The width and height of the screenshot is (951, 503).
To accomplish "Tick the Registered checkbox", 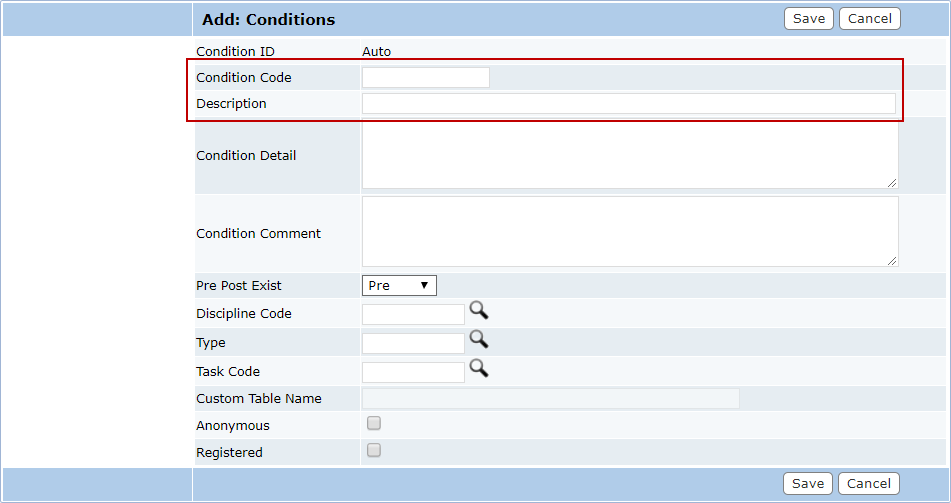I will click(x=374, y=450).
